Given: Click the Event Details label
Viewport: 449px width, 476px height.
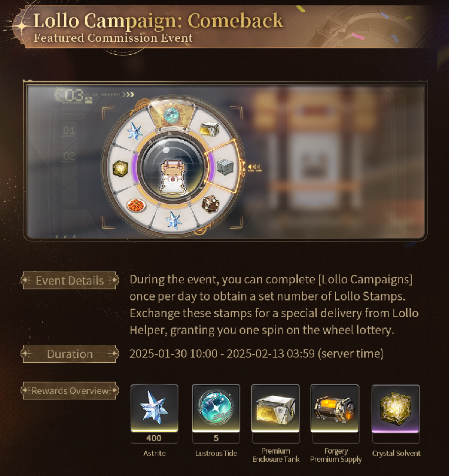Looking at the screenshot, I should click(x=69, y=280).
